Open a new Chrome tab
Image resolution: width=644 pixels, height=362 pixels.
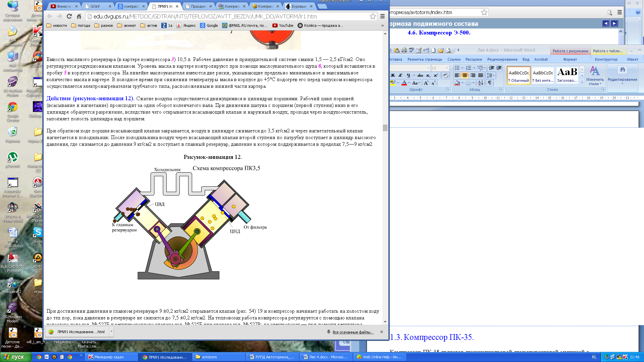coord(322,6)
